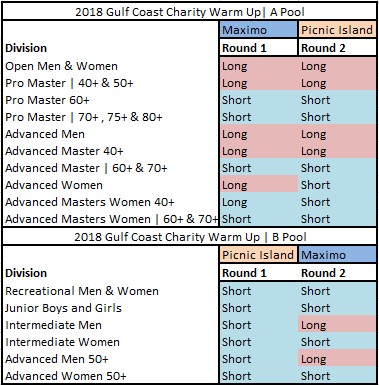Select the A Pool Division header cell
Screen dimensions: 379x385
coord(111,48)
